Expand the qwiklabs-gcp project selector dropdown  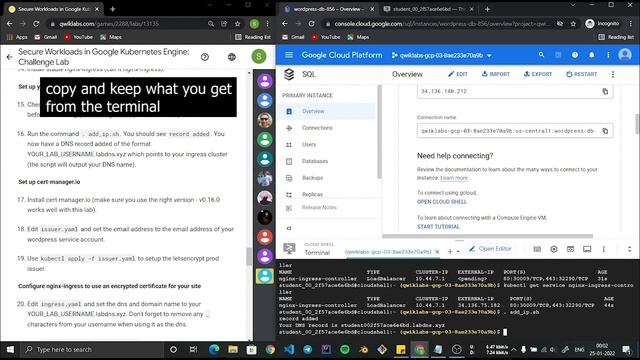click(442, 55)
